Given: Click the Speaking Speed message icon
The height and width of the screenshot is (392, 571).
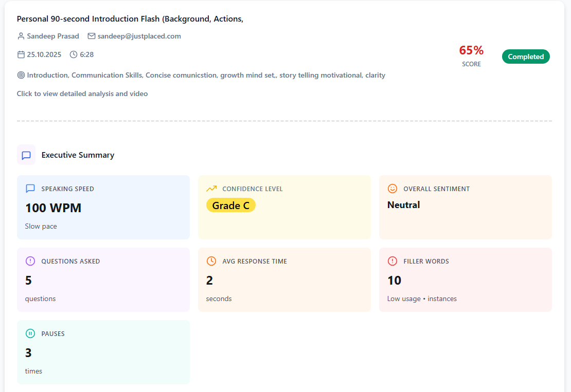Looking at the screenshot, I should 30,189.
